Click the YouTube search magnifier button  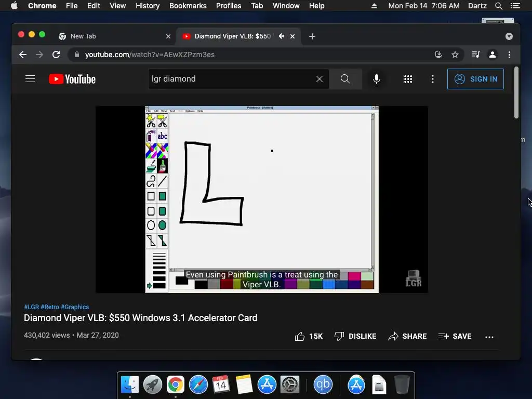pyautogui.click(x=345, y=79)
